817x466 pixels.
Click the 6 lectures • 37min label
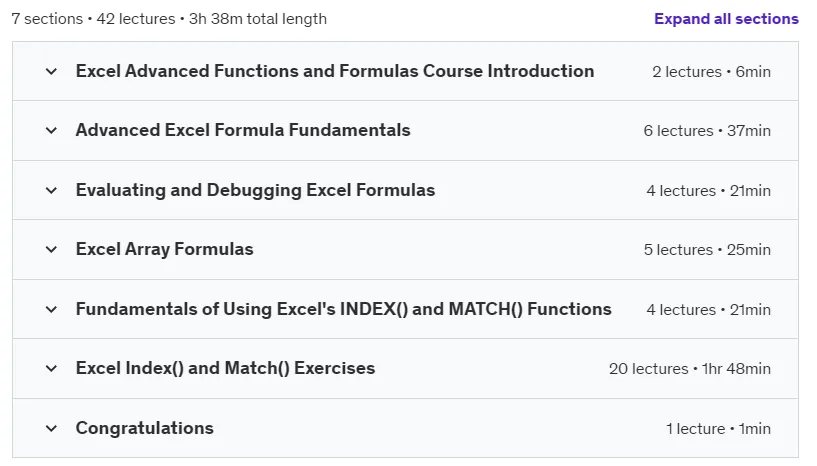pos(707,131)
